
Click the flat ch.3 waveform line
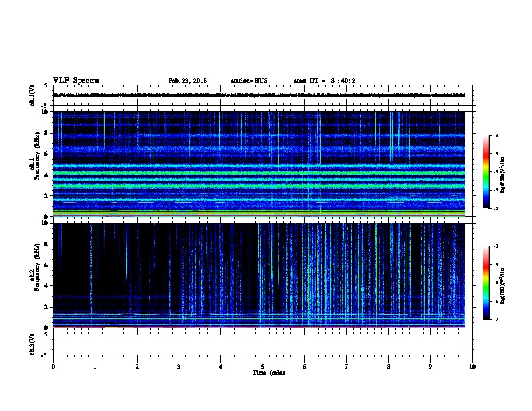(x=259, y=345)
